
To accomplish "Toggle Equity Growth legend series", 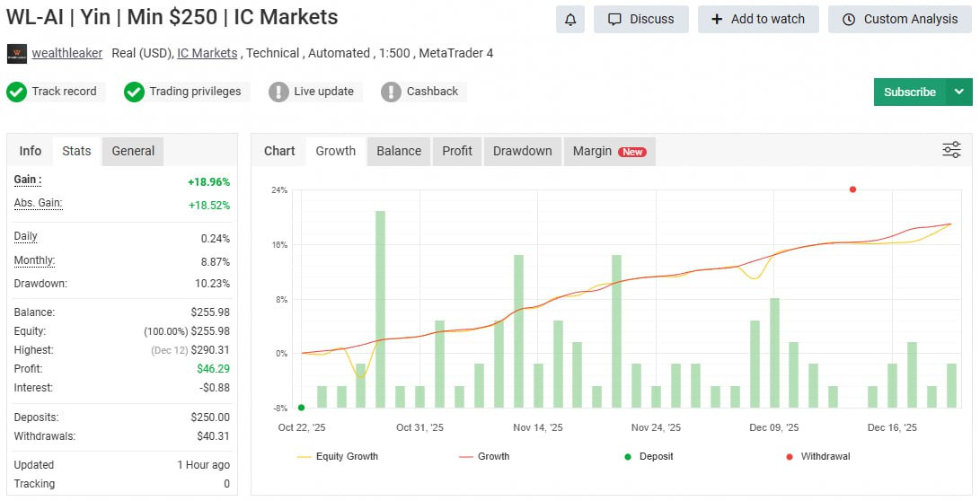I will pyautogui.click(x=337, y=456).
